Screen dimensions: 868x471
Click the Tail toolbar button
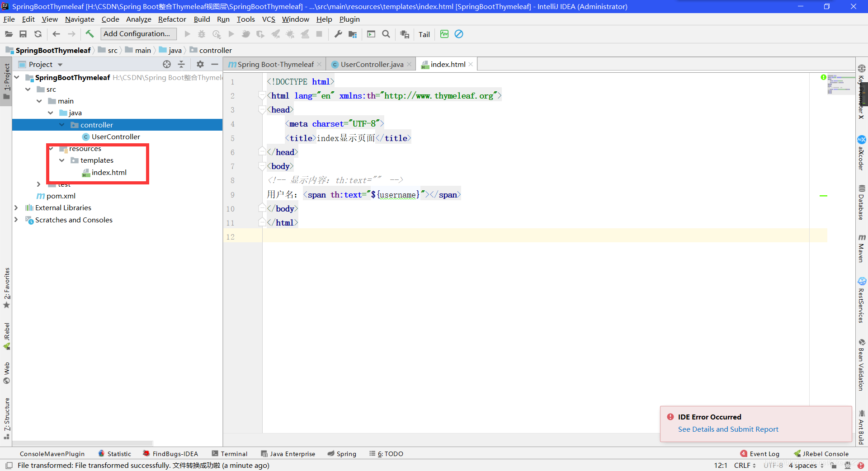point(424,34)
